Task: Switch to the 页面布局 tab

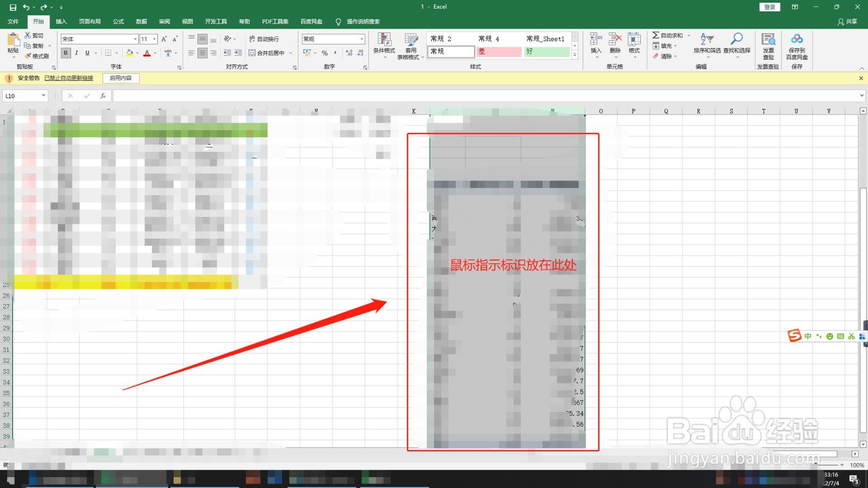Action: point(90,22)
